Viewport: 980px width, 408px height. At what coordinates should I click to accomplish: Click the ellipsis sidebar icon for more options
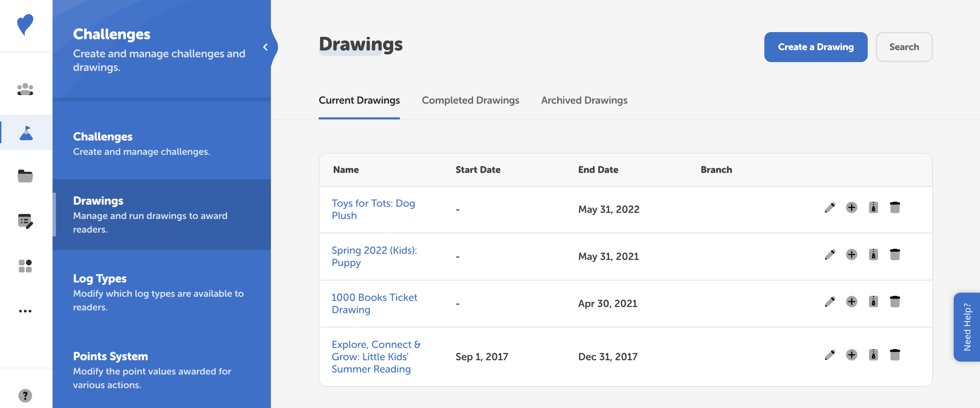(25, 311)
